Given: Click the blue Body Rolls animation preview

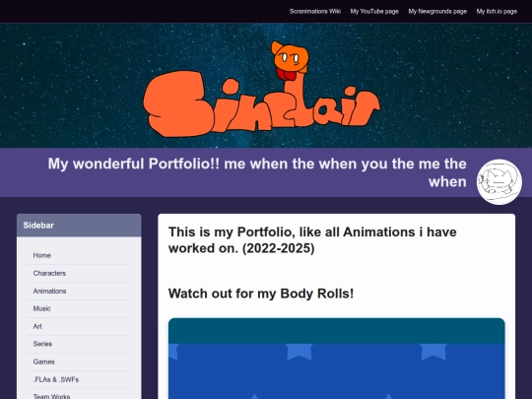Looking at the screenshot, I should (x=337, y=359).
